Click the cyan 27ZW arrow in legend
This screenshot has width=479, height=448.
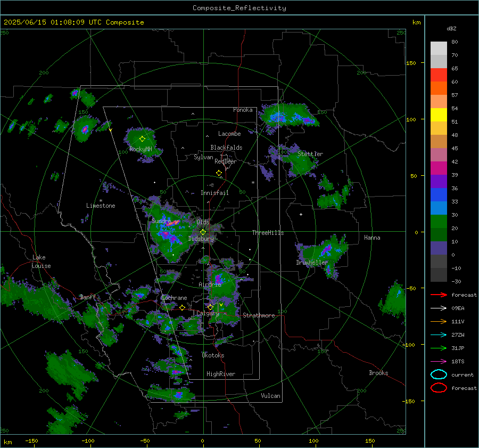coord(439,335)
